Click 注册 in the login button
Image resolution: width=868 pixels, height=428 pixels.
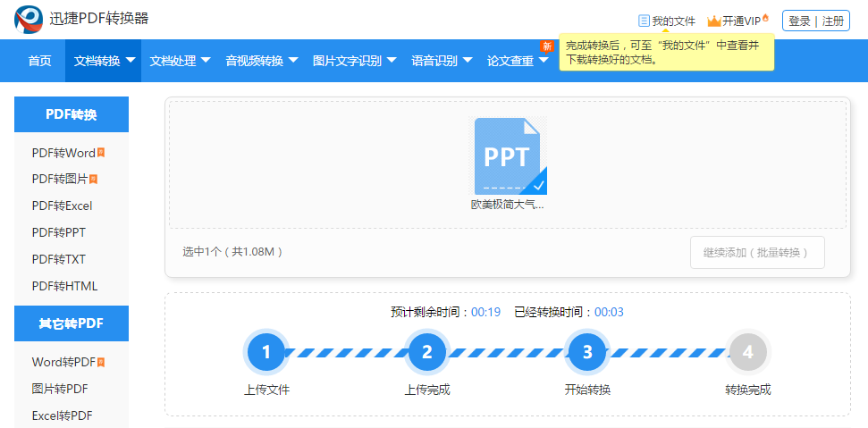pyautogui.click(x=833, y=21)
